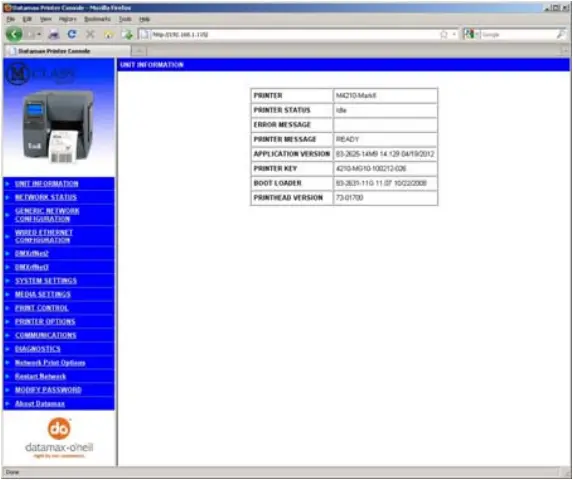Select the Datamax Printer Console tab
The width and height of the screenshot is (573, 480).
(67, 51)
